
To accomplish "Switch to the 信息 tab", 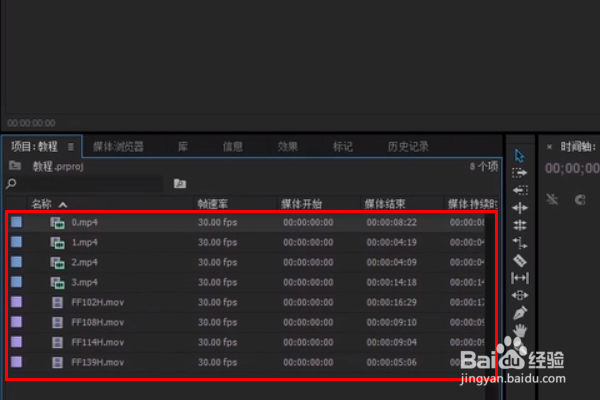I will (233, 147).
